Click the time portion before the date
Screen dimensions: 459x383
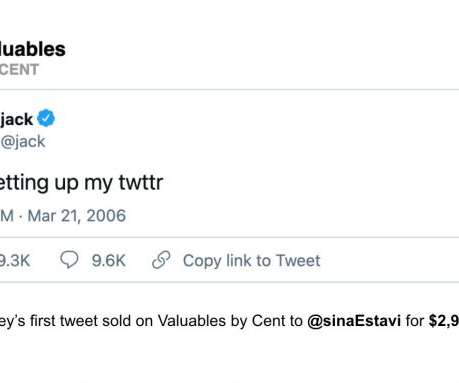pos(7,216)
